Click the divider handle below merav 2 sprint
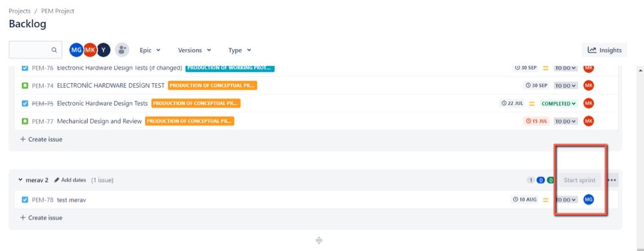644x251 pixels. (x=318, y=241)
